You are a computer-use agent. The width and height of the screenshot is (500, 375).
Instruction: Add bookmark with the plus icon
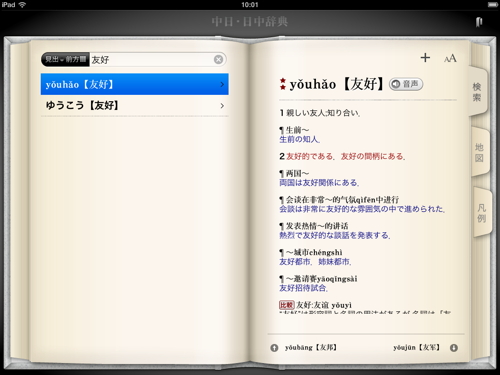coord(425,58)
